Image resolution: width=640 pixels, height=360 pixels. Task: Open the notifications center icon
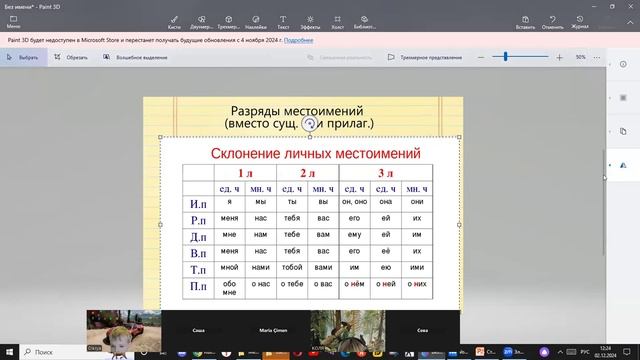tap(627, 352)
